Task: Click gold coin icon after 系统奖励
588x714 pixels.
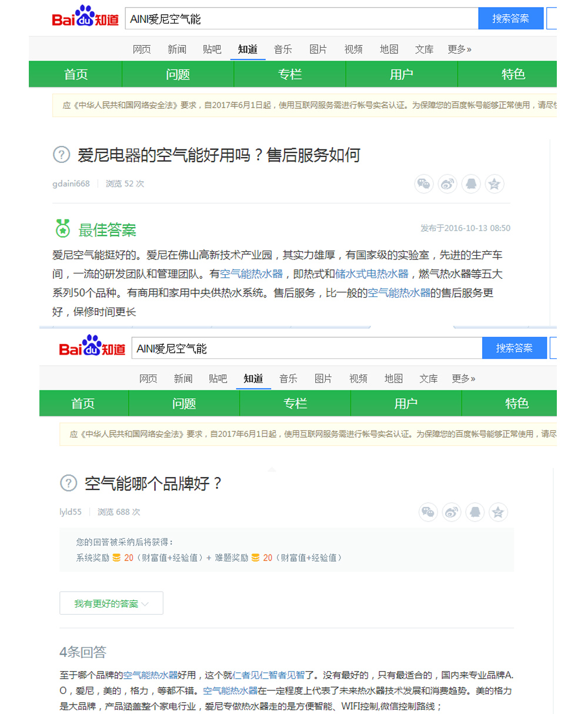Action: point(116,558)
